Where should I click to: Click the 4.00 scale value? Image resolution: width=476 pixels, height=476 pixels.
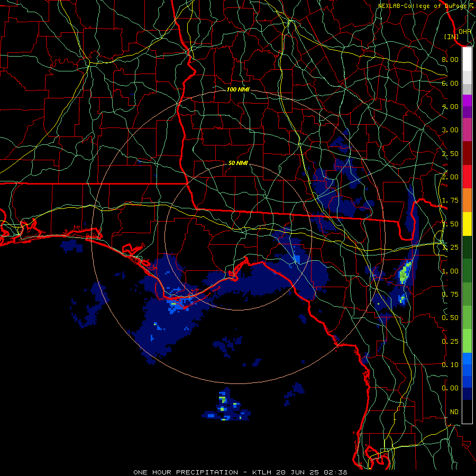450,106
